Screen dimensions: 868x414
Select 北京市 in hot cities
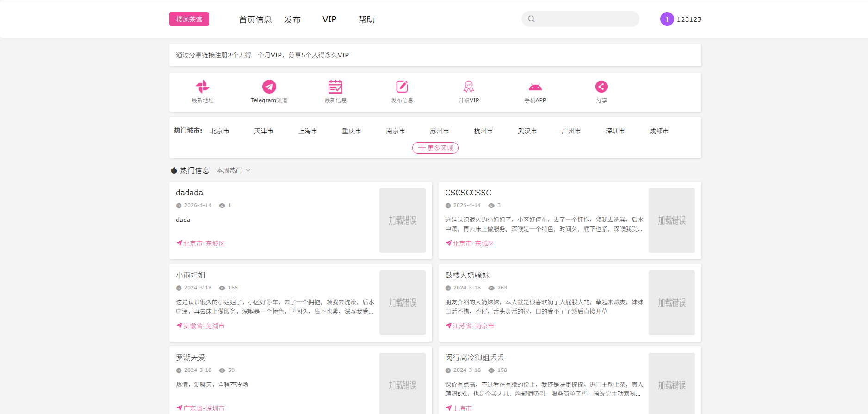pyautogui.click(x=220, y=131)
